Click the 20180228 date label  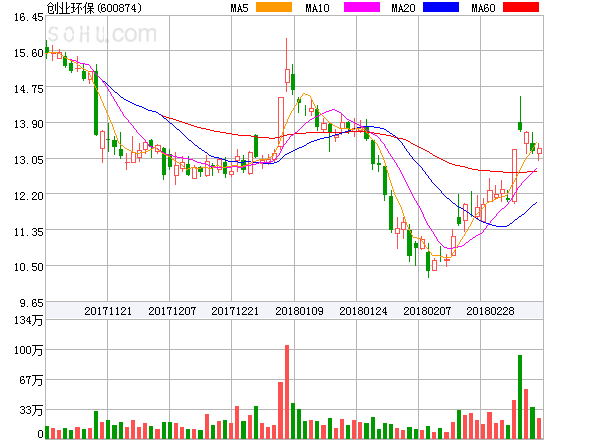tap(490, 311)
